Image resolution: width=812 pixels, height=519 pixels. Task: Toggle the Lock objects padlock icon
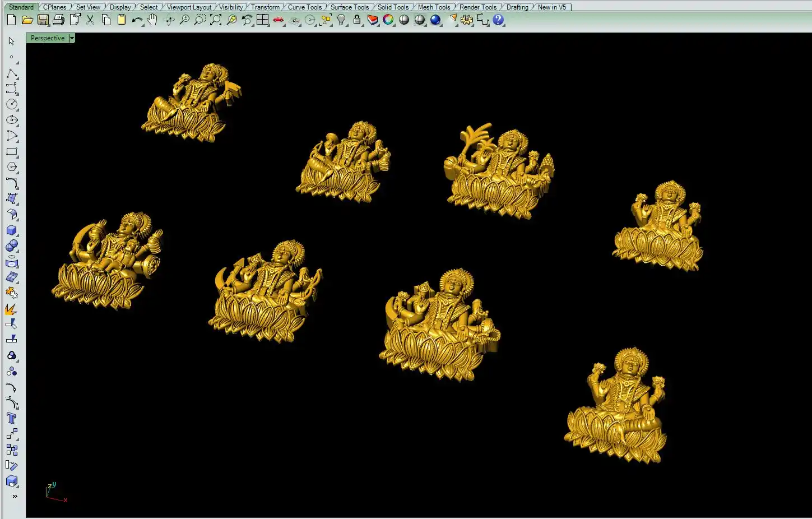click(356, 20)
